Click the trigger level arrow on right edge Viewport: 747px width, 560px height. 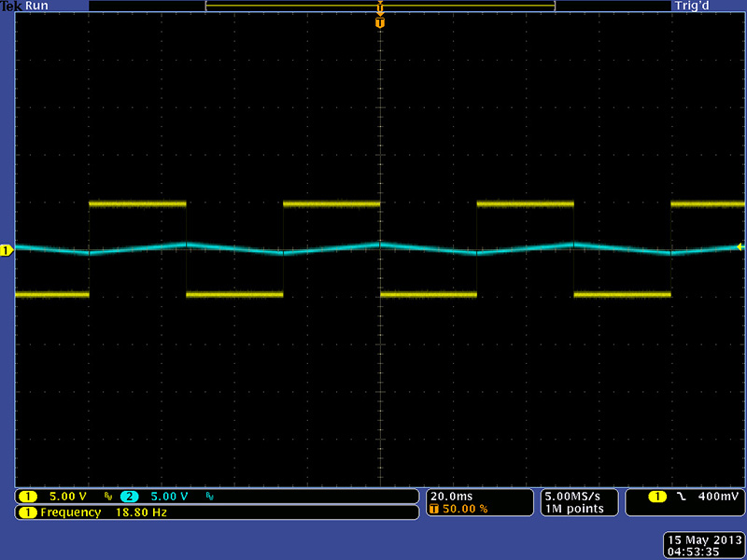point(740,247)
